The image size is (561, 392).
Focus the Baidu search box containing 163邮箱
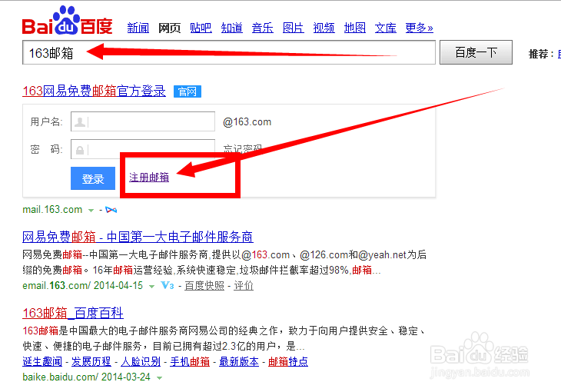click(x=228, y=52)
